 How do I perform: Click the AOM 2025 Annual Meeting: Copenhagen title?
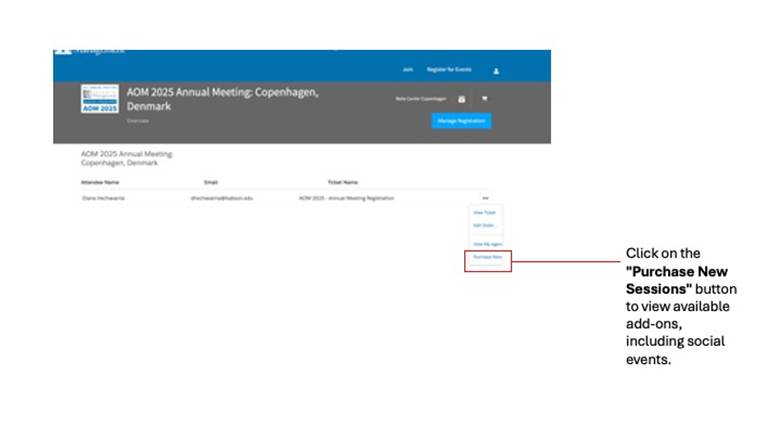point(222,99)
